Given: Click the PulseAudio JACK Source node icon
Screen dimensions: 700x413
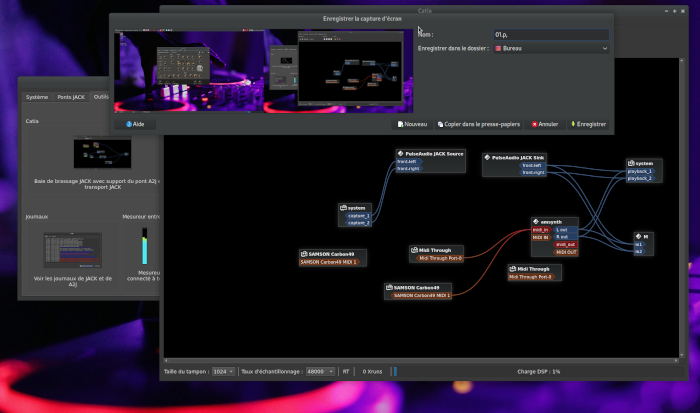Looking at the screenshot, I should pos(400,154).
